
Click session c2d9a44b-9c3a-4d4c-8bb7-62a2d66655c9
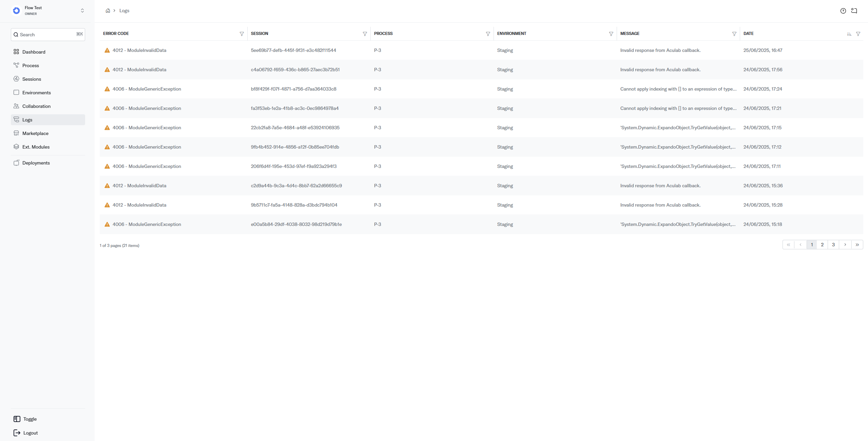coord(296,186)
